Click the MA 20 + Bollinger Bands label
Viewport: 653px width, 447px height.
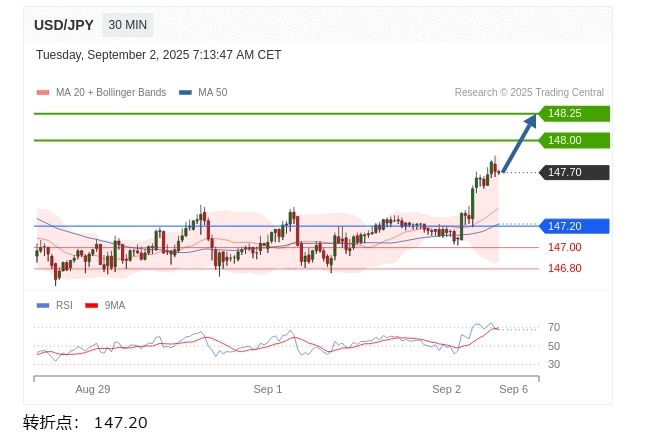coord(111,92)
